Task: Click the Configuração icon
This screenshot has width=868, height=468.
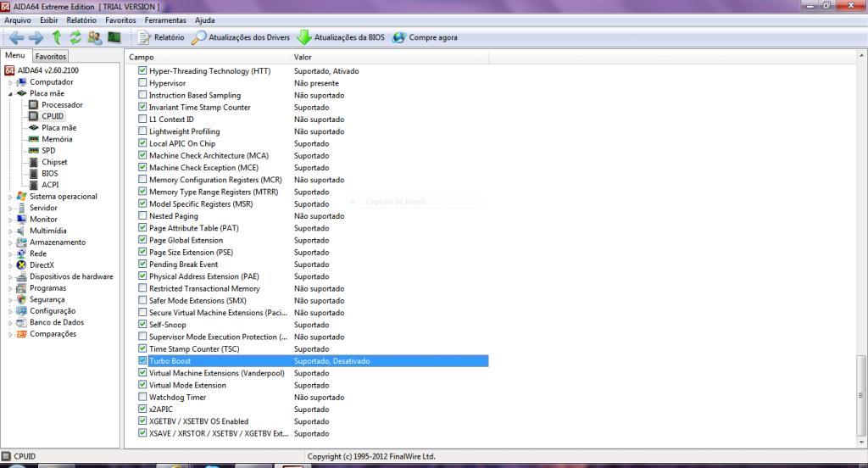Action: 21,310
